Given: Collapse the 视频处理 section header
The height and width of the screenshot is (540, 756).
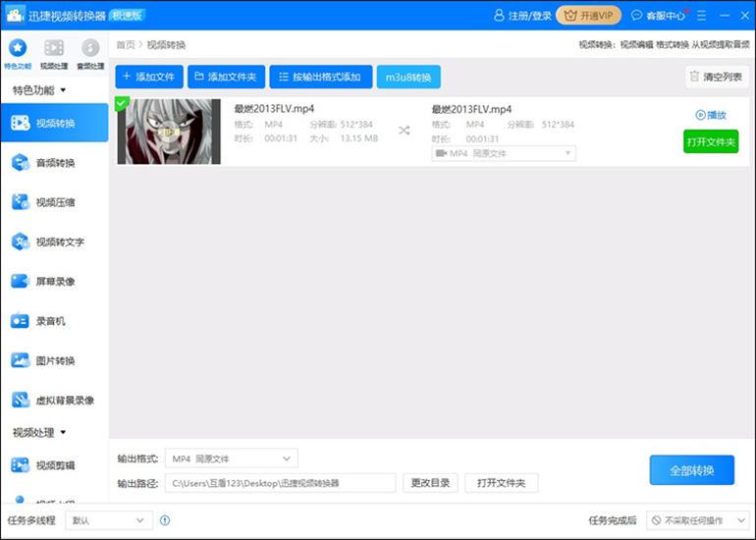Looking at the screenshot, I should (x=39, y=432).
